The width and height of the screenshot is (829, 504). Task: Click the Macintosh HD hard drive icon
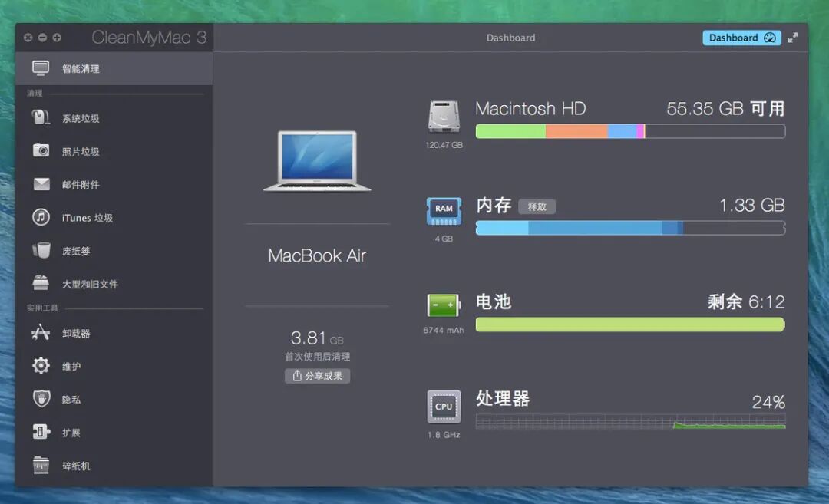click(444, 117)
